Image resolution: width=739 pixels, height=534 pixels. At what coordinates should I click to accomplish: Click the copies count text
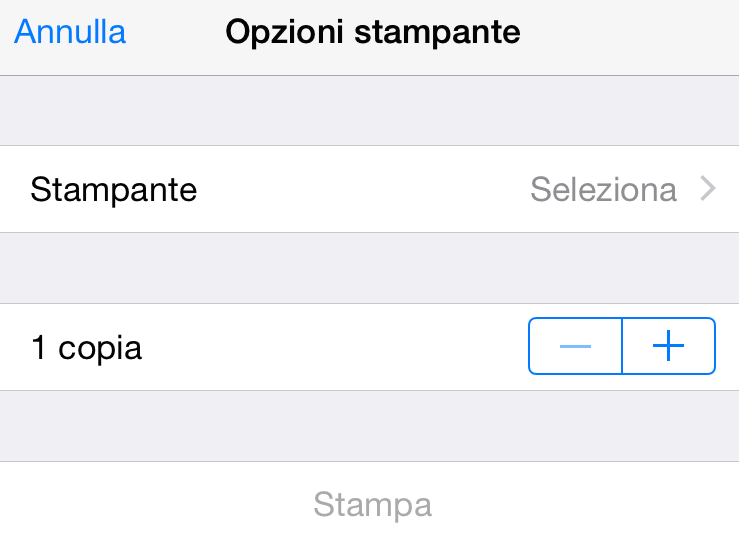coord(86,347)
